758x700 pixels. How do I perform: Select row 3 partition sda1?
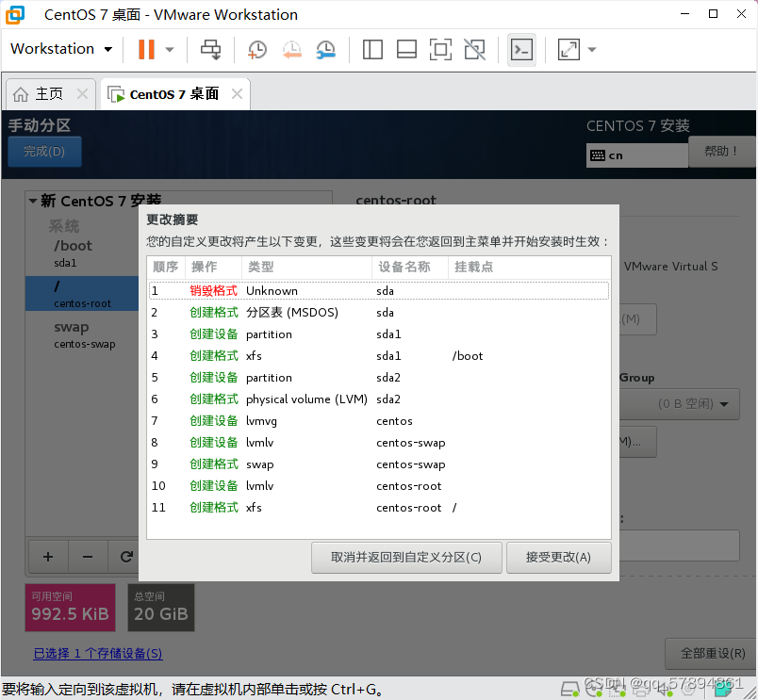379,334
